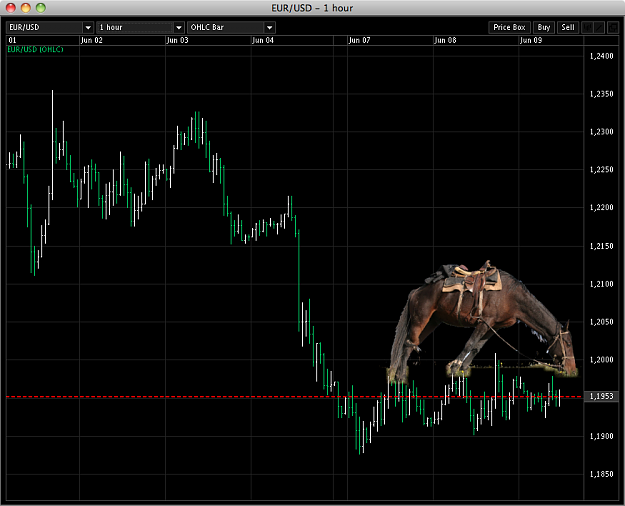Open the 1 hour timeframe dropdown

[140, 27]
